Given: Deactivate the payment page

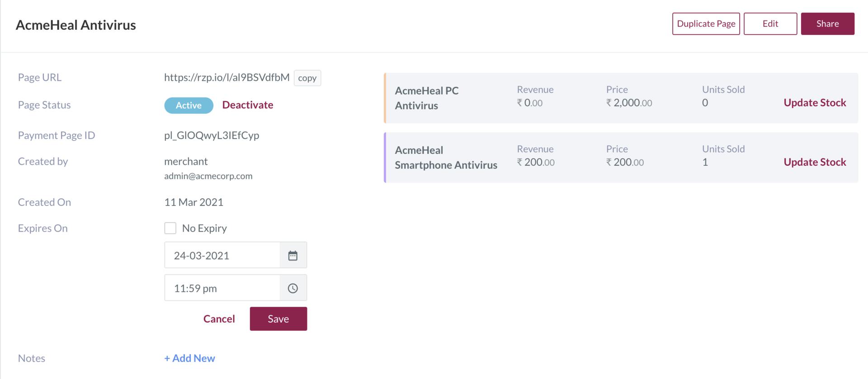Looking at the screenshot, I should (x=248, y=105).
